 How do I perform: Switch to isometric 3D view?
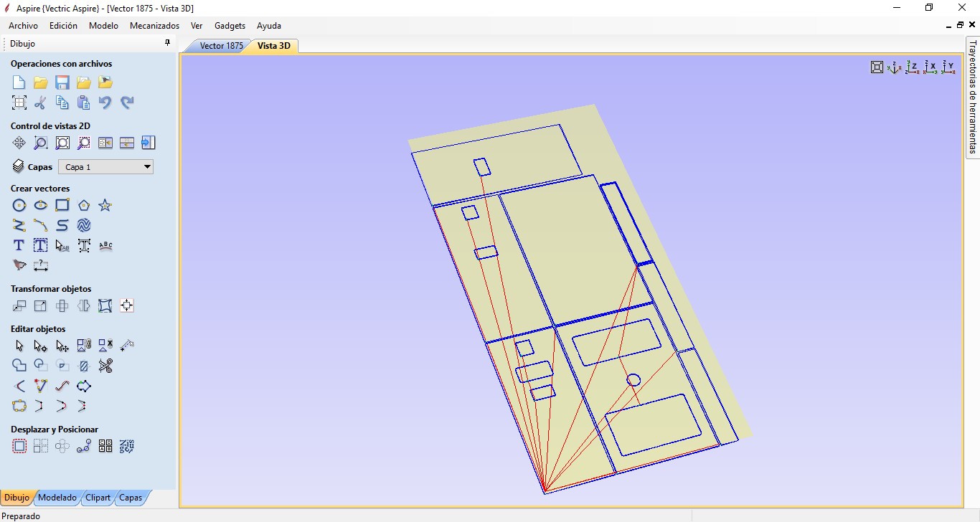[x=895, y=67]
